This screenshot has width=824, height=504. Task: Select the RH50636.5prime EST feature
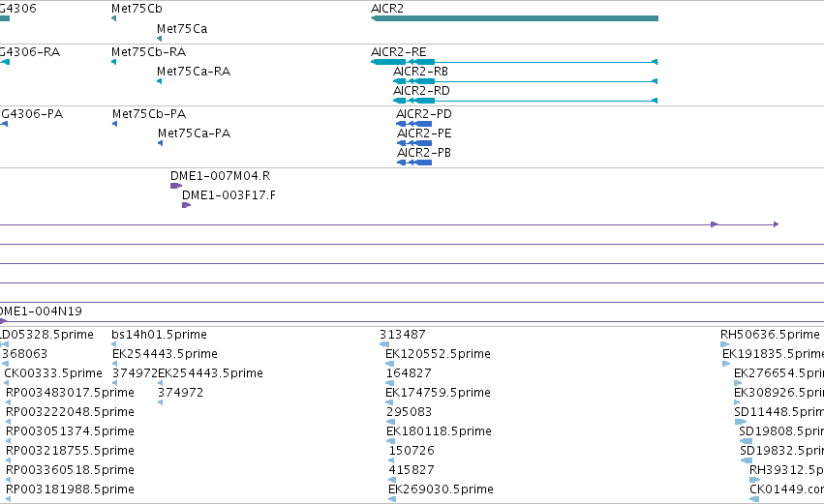pyautogui.click(x=724, y=344)
